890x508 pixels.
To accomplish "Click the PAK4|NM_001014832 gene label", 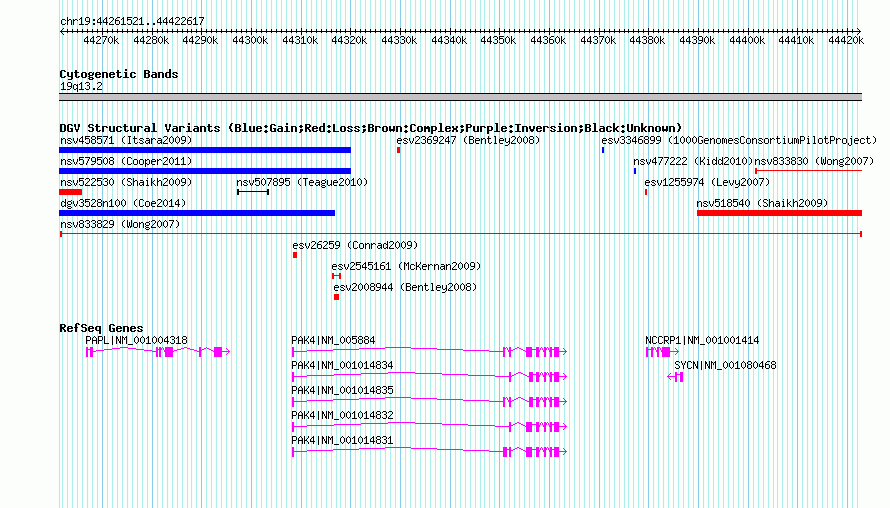I will (x=342, y=415).
